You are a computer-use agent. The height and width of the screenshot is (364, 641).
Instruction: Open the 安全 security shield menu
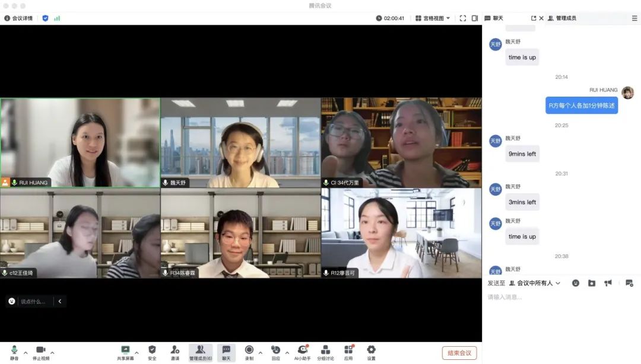(x=152, y=350)
